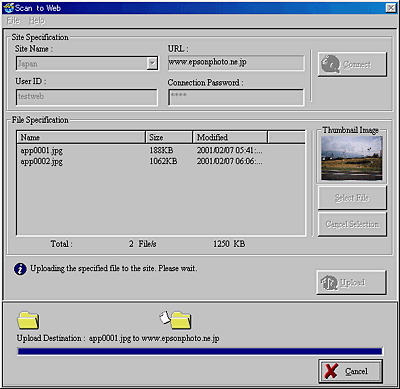400x389 pixels.
Task: Click the 2001/02/07 05:41 modified date
Action: [229, 150]
